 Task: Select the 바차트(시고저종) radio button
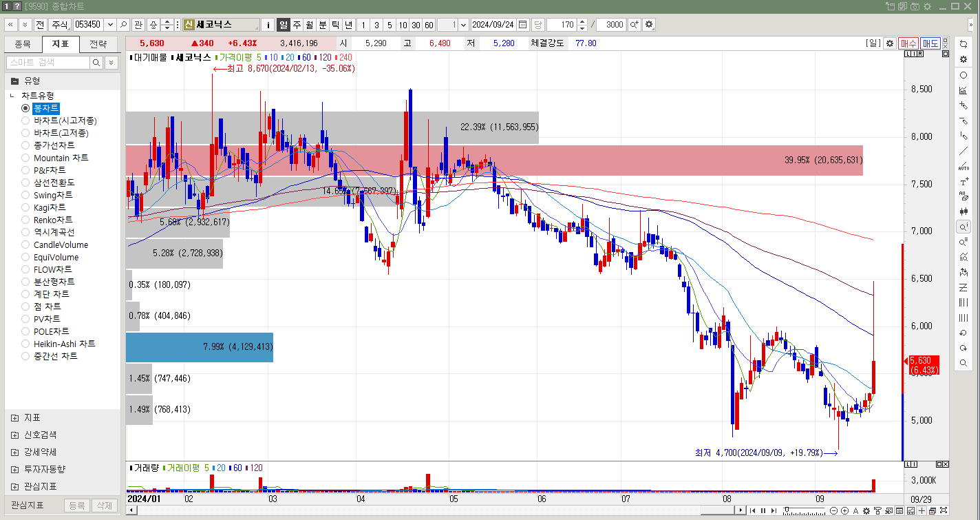[x=25, y=121]
